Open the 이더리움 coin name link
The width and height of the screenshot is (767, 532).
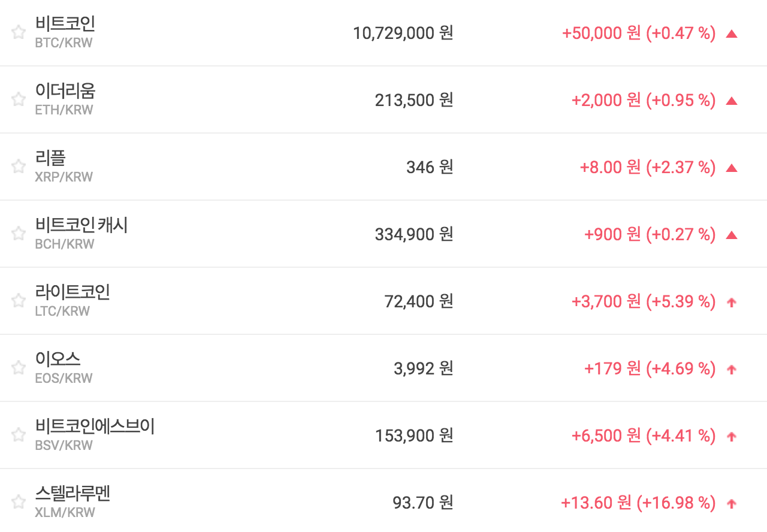click(x=65, y=91)
